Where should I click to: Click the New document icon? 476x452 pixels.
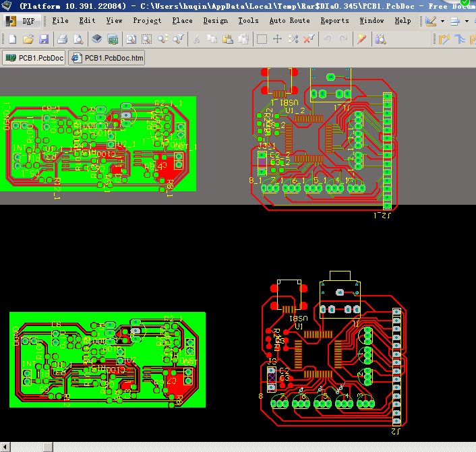pos(13,39)
